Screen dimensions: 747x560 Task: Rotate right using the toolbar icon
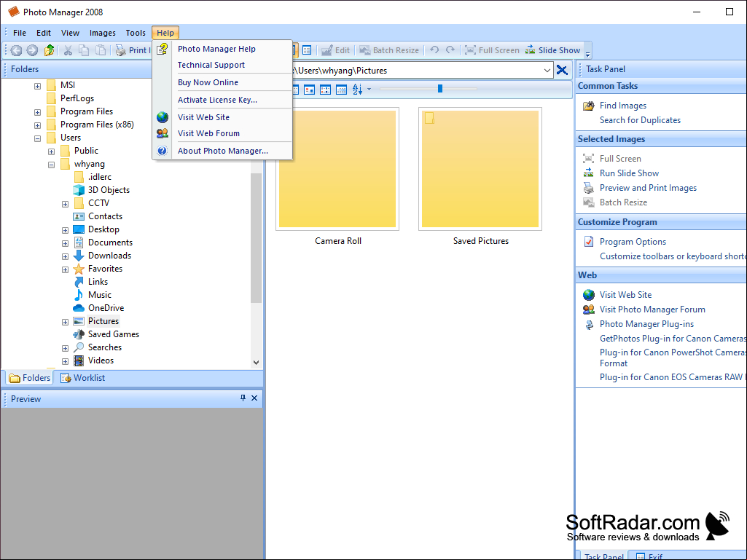click(450, 50)
